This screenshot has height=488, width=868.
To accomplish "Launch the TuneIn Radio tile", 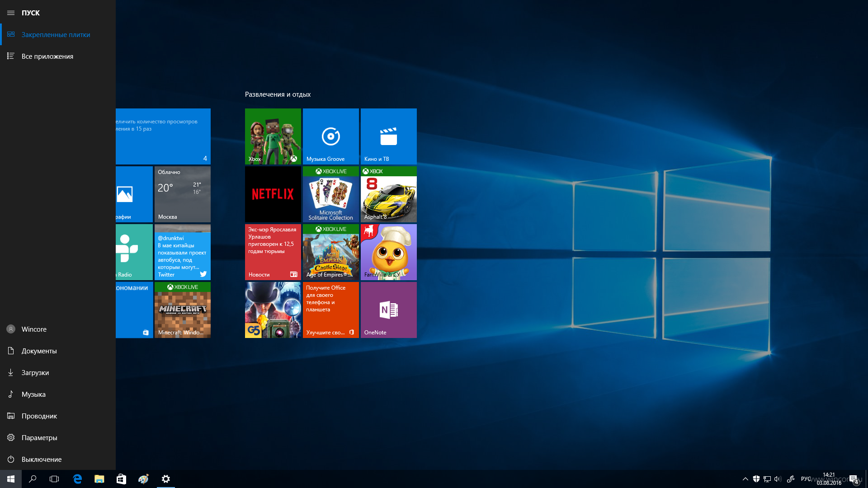I will (x=134, y=252).
